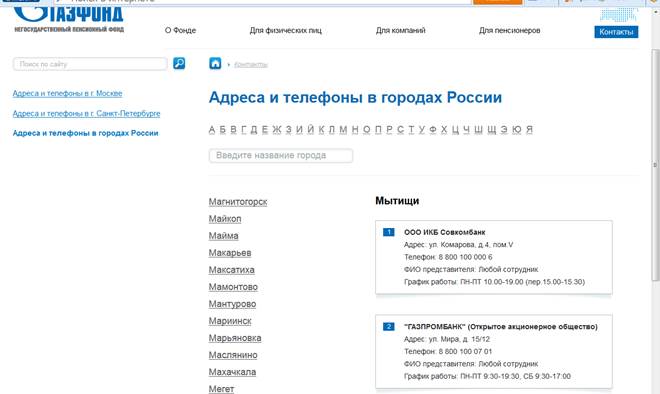Select the city Марьяновка

(235, 338)
